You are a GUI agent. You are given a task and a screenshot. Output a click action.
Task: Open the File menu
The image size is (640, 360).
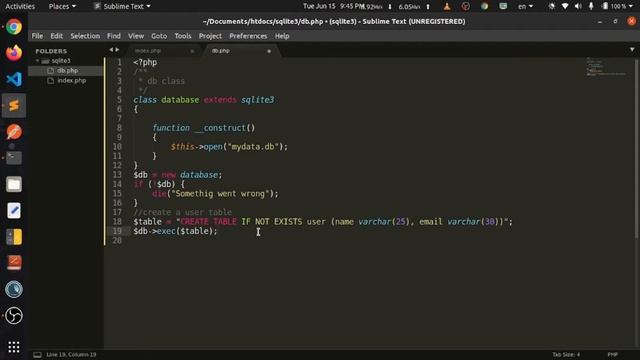pyautogui.click(x=37, y=36)
